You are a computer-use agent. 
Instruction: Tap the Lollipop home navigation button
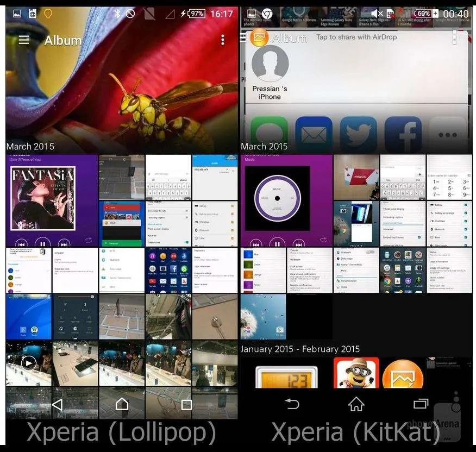point(122,404)
